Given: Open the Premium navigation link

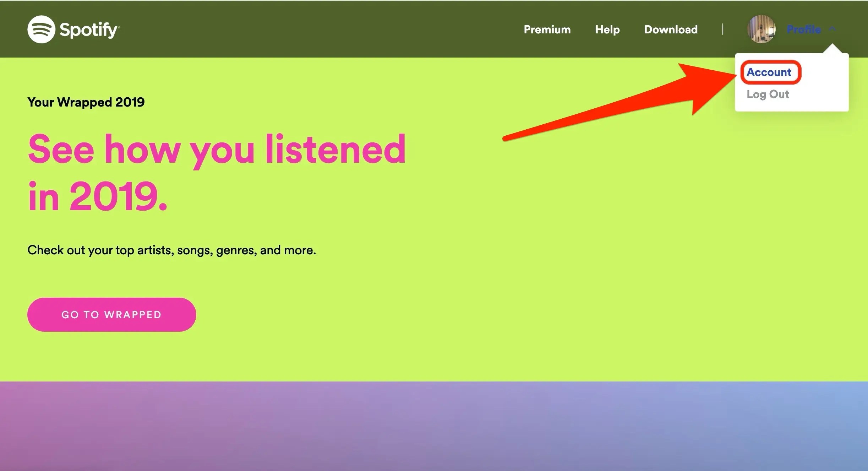Looking at the screenshot, I should coord(547,29).
